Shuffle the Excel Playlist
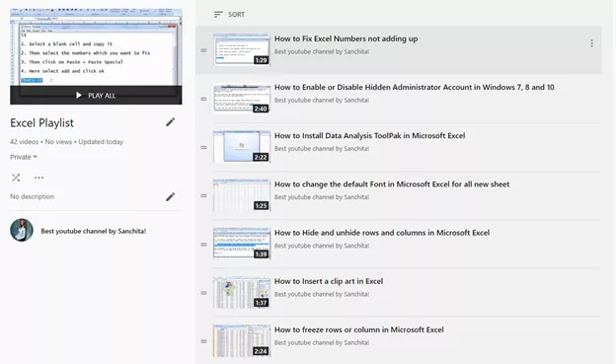The image size is (616, 364). pos(16,178)
